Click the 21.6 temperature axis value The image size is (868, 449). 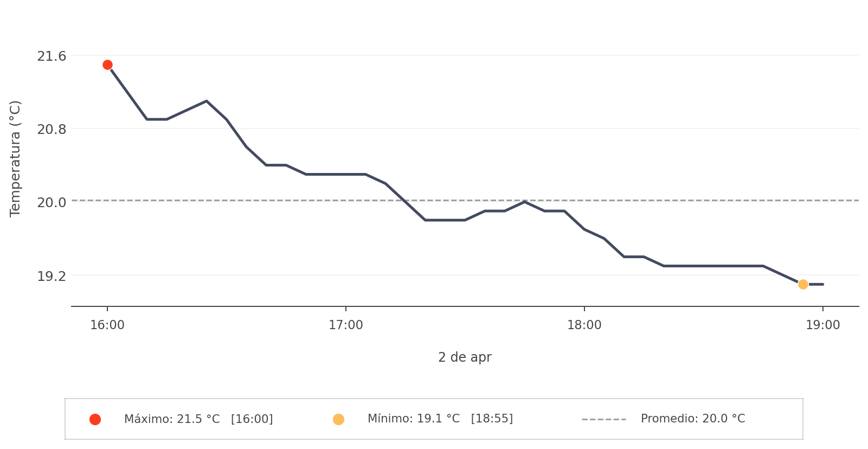52,56
